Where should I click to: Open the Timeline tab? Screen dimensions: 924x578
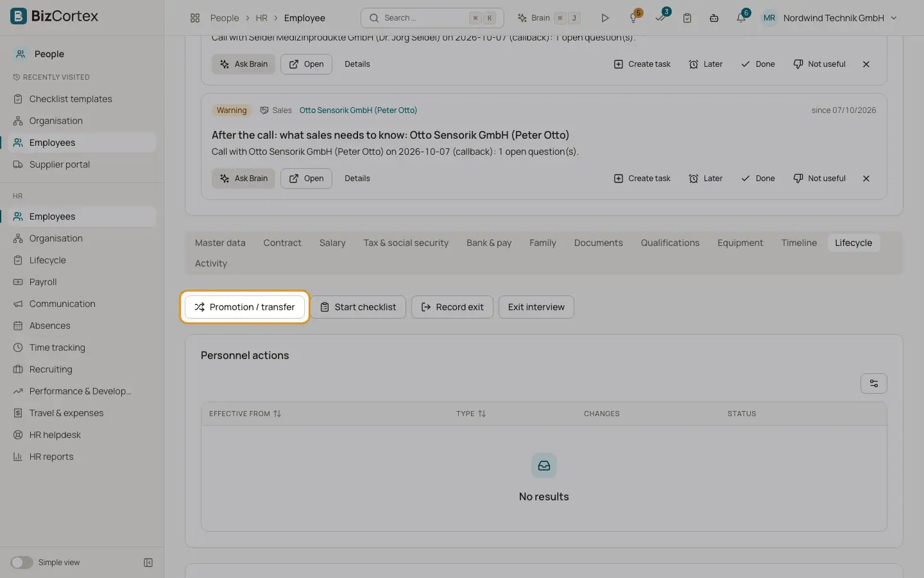click(799, 243)
